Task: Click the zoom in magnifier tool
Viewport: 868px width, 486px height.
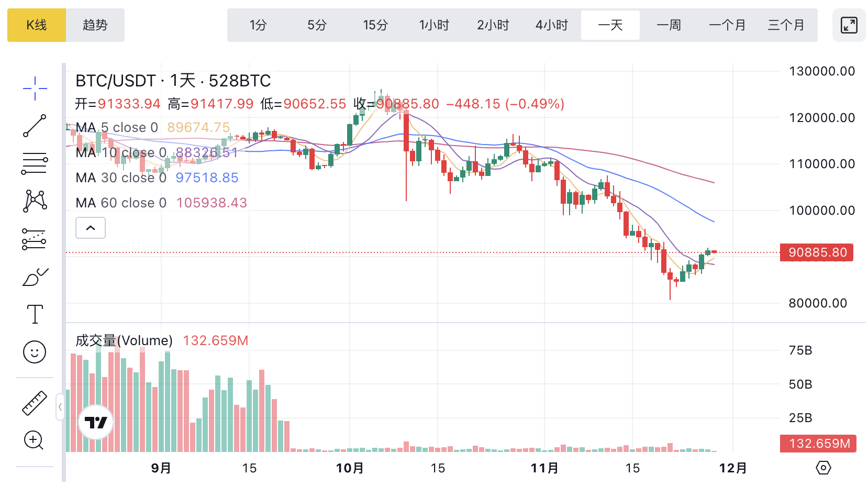Action: pyautogui.click(x=35, y=440)
